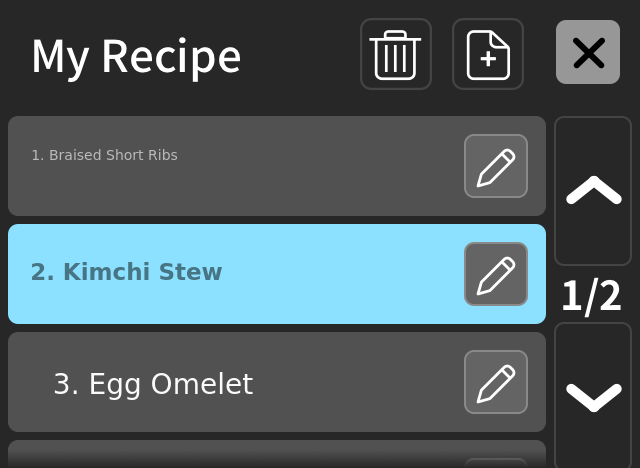Add a new recipe with the plus-page icon
Viewport: 640px width, 468px height.
click(x=488, y=54)
